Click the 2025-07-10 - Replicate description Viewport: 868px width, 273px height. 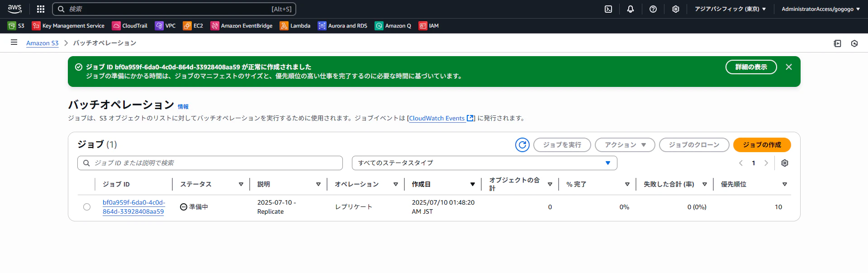click(x=277, y=207)
